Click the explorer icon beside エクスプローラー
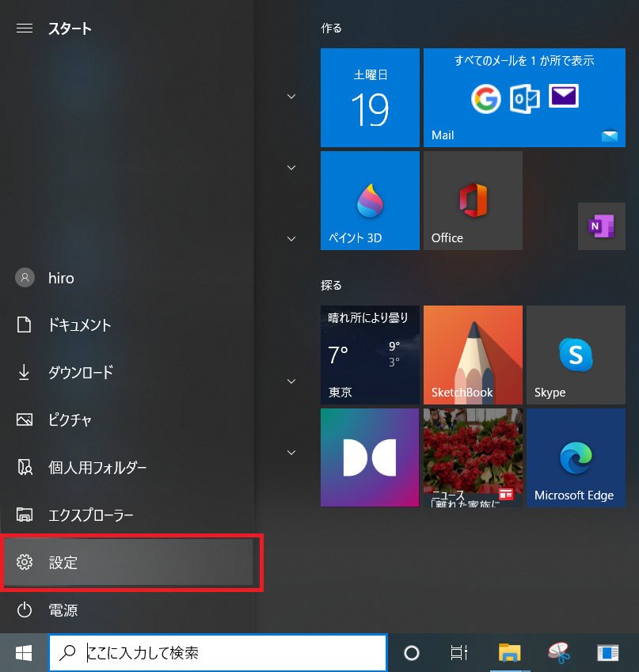The width and height of the screenshot is (639, 672). click(25, 514)
